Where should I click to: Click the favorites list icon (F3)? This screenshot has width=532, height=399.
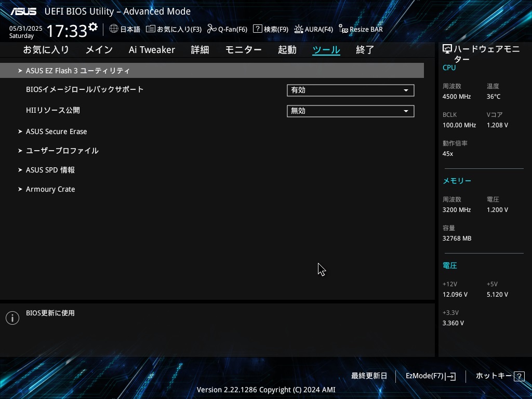click(150, 29)
